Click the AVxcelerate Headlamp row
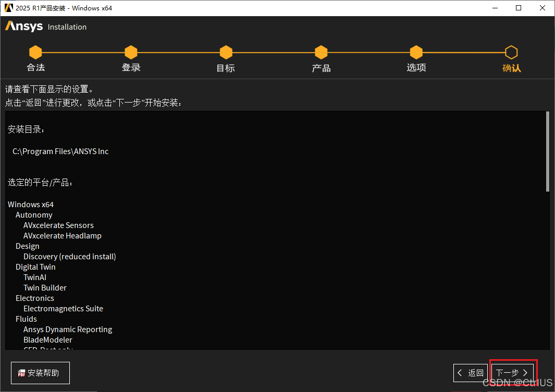Viewport: 555px width, 392px height. coord(63,236)
